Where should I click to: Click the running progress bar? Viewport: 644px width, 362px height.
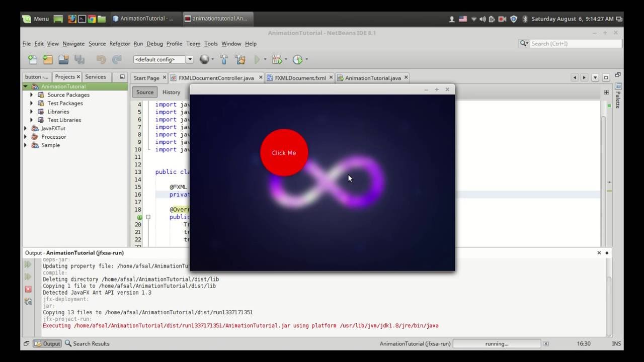tap(497, 343)
